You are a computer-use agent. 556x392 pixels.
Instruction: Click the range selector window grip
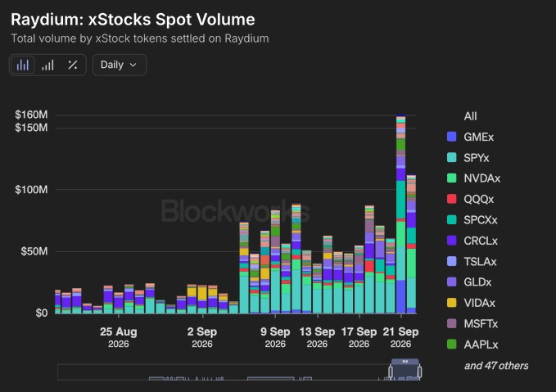pyautogui.click(x=405, y=362)
